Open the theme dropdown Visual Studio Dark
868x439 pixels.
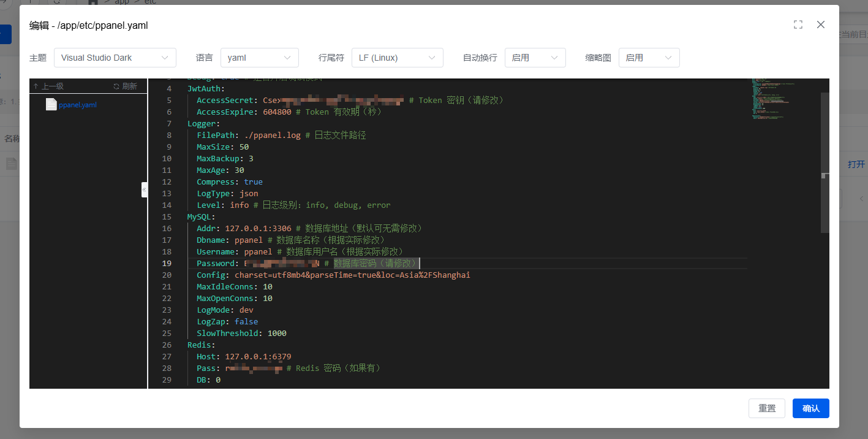pos(115,58)
